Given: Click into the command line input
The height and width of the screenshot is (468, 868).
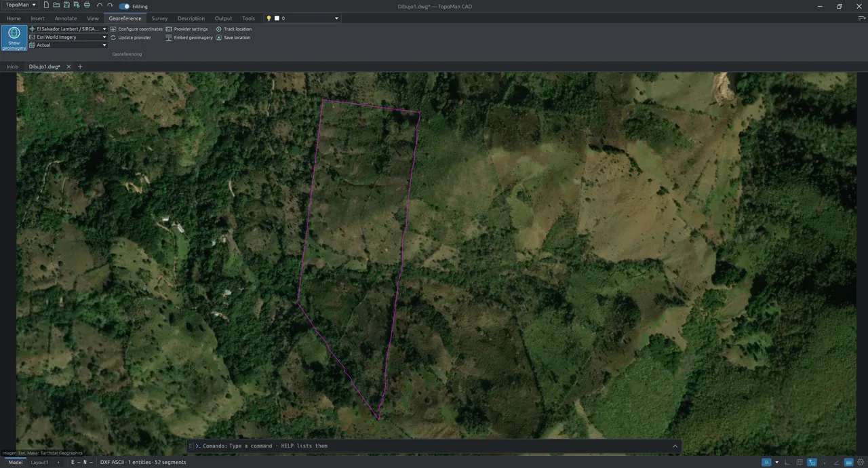Looking at the screenshot, I should [434, 446].
